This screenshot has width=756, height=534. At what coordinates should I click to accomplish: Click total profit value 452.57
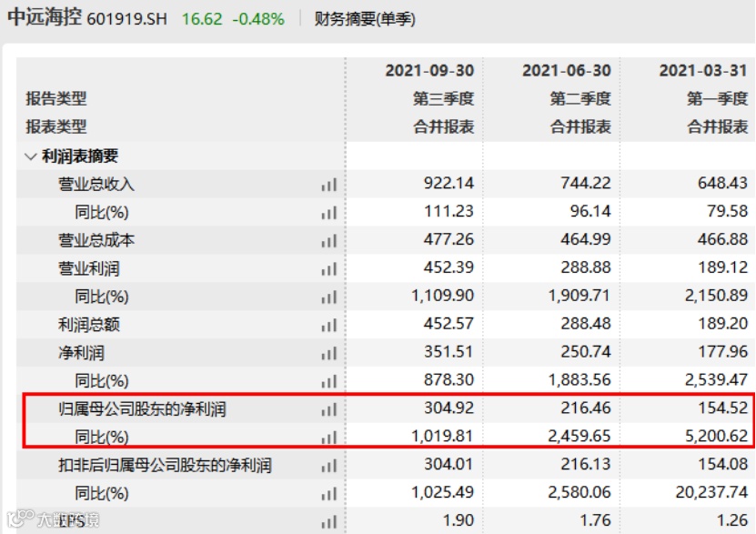[449, 323]
